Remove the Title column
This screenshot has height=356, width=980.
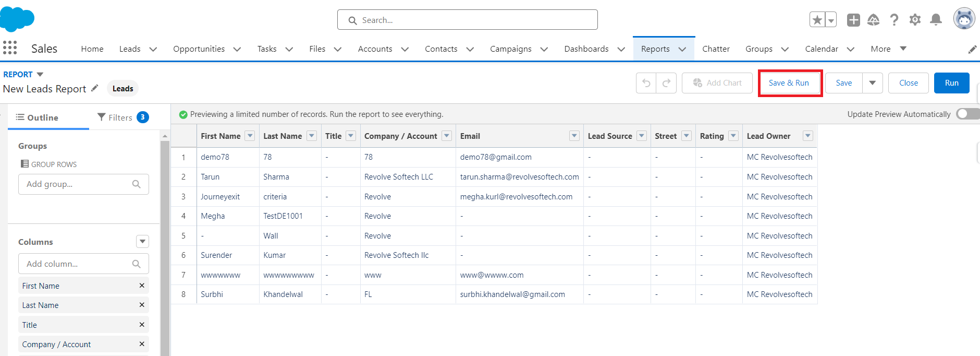(x=142, y=325)
